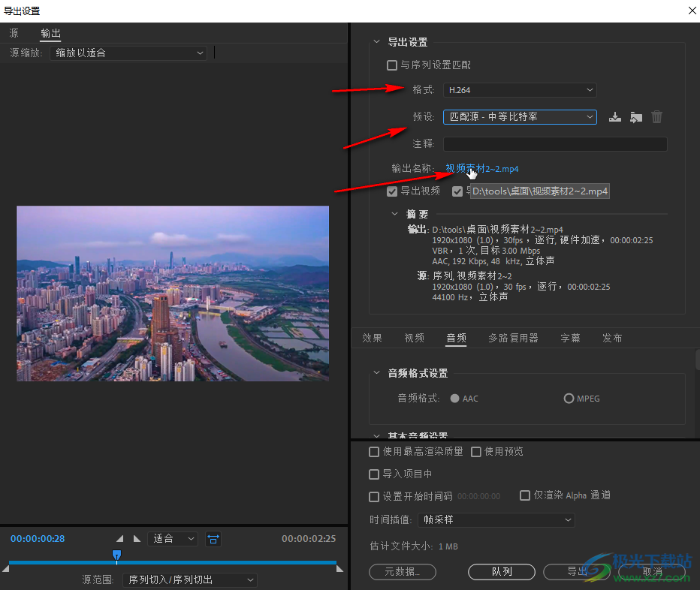Image resolution: width=700 pixels, height=590 pixels.
Task: Enable 使用预览 checkbox
Action: click(x=476, y=452)
